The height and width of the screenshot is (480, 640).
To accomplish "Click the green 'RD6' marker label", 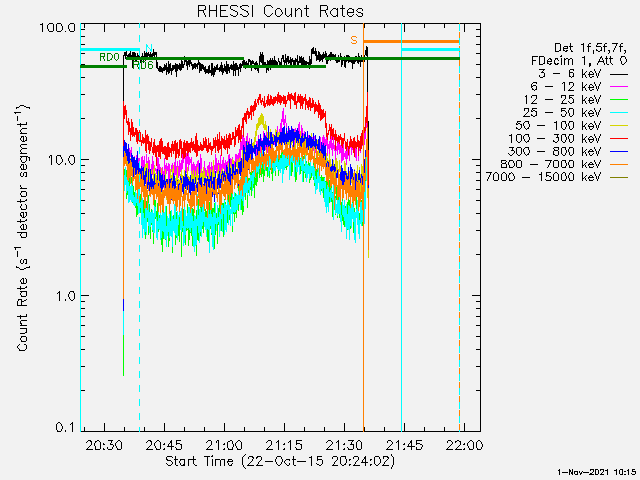I will 143,65.
